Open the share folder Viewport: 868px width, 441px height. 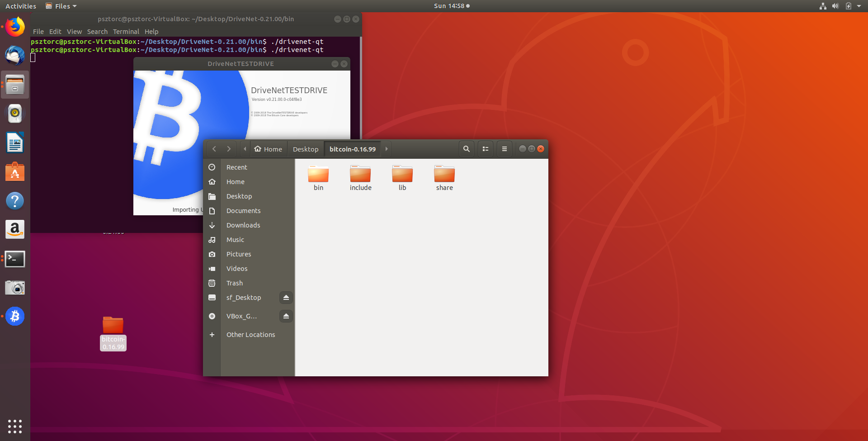444,178
